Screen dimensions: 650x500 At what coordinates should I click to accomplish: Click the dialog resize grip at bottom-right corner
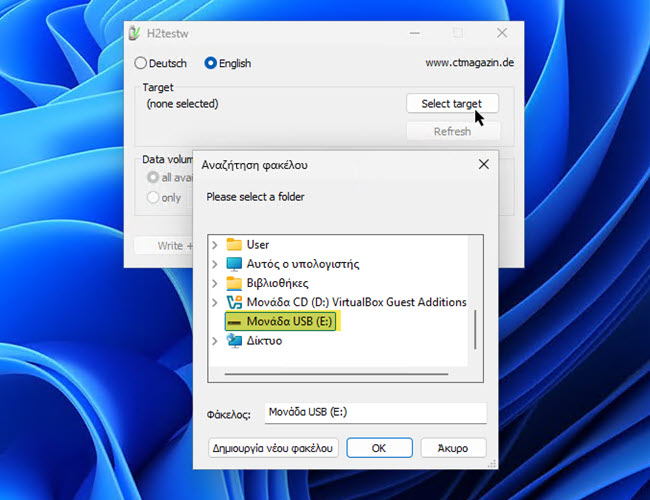pyautogui.click(x=492, y=464)
